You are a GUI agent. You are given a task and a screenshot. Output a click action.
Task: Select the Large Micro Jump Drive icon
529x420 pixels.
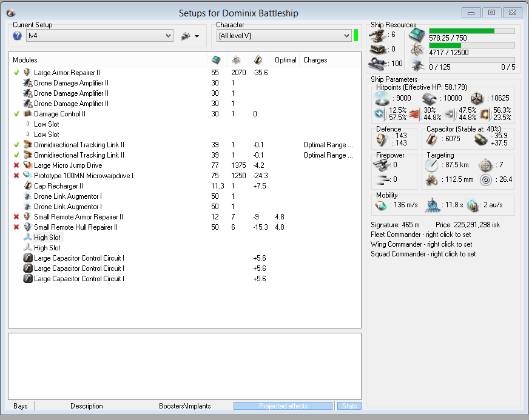(x=27, y=165)
